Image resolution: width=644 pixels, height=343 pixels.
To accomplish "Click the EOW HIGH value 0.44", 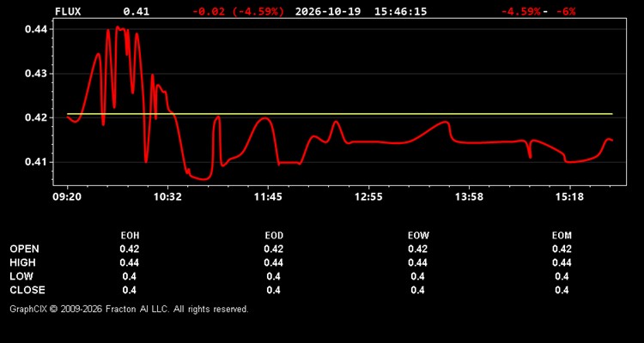I will (x=417, y=262).
